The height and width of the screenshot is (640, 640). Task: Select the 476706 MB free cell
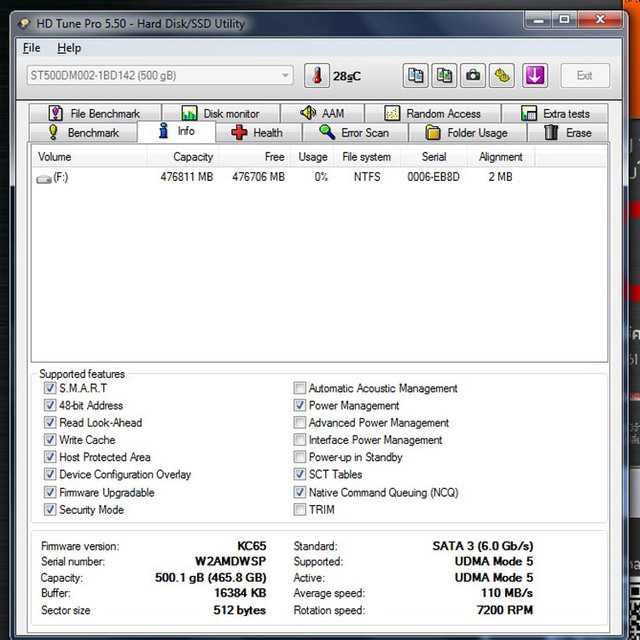258,177
